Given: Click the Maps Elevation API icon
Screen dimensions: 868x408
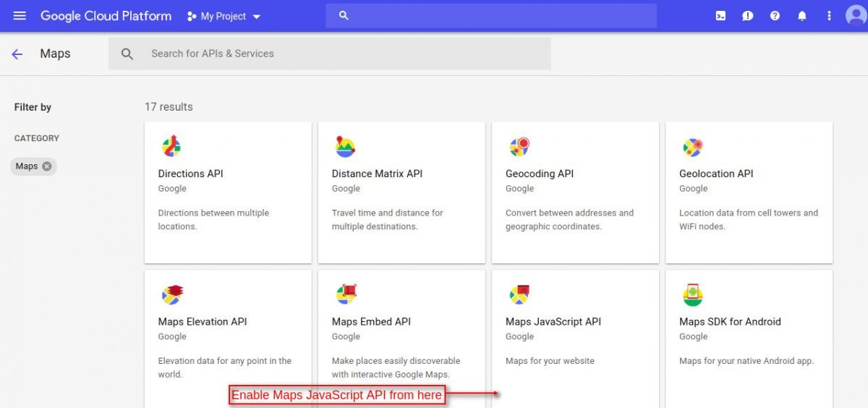Looking at the screenshot, I should point(172,294).
